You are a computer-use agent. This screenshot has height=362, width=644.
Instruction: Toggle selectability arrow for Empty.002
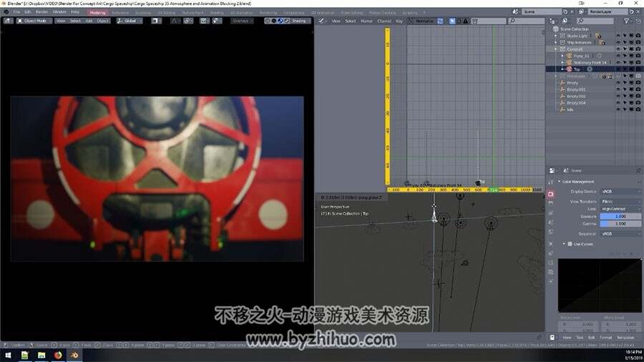tap(625, 96)
